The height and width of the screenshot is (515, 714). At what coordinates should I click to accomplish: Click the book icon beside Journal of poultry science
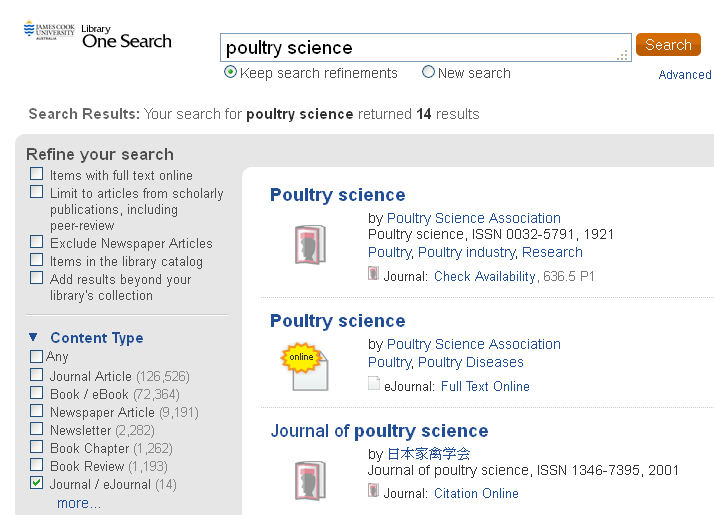click(x=310, y=480)
